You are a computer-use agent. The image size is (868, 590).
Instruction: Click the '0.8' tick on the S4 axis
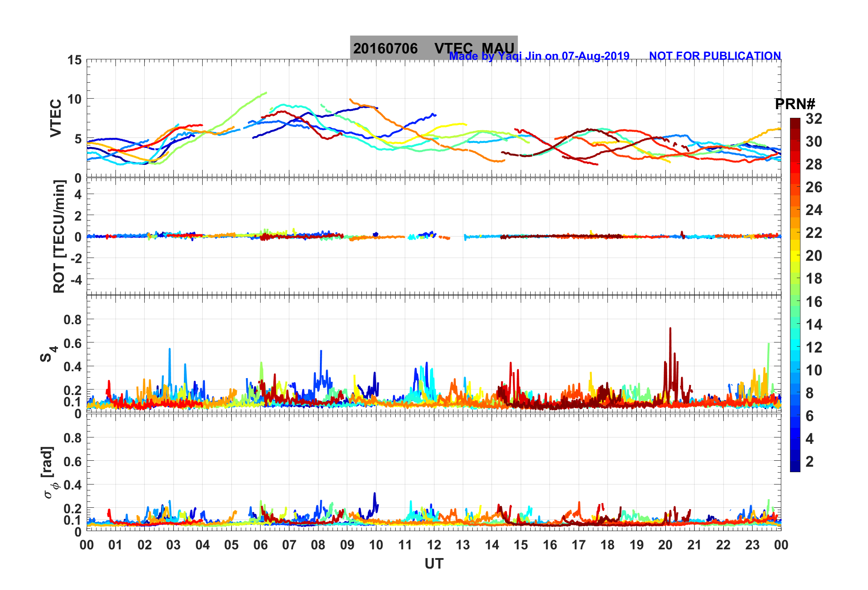click(73, 320)
